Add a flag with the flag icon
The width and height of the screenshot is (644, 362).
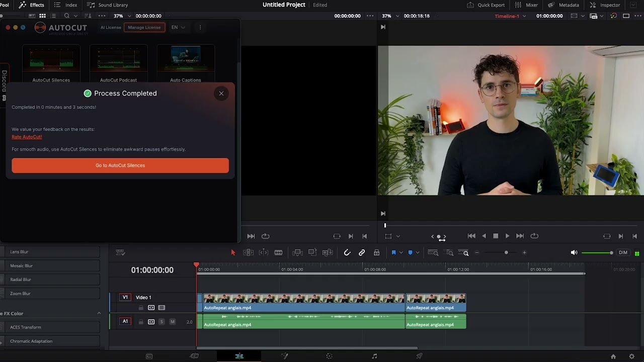[x=395, y=252]
